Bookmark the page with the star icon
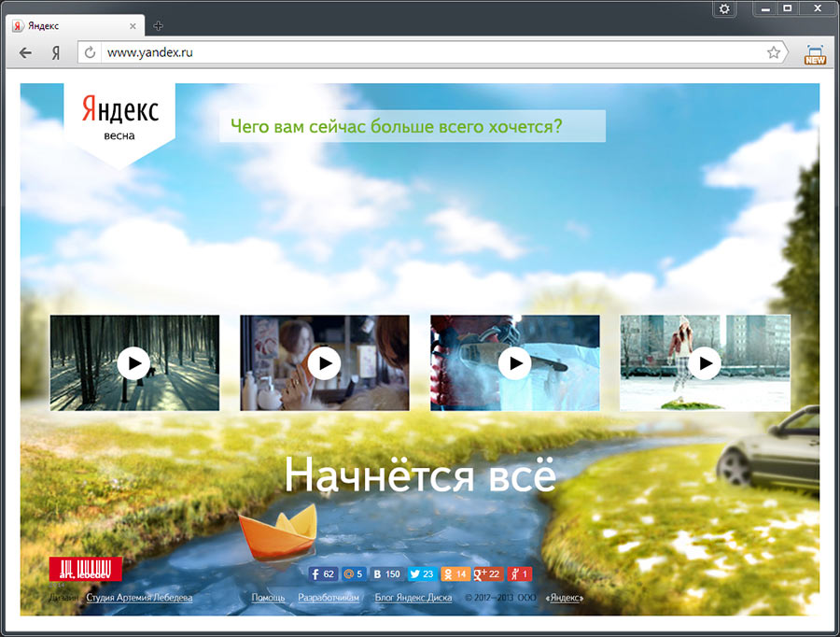 pos(774,53)
